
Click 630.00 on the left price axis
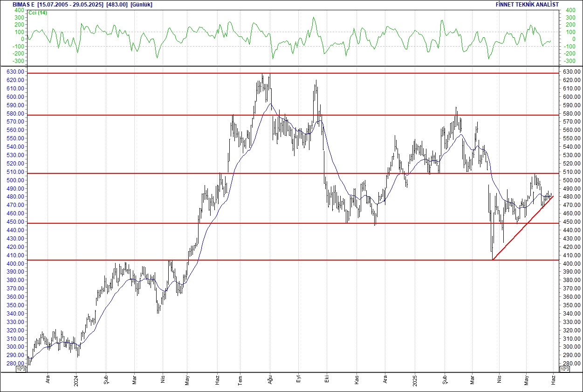(x=16, y=72)
